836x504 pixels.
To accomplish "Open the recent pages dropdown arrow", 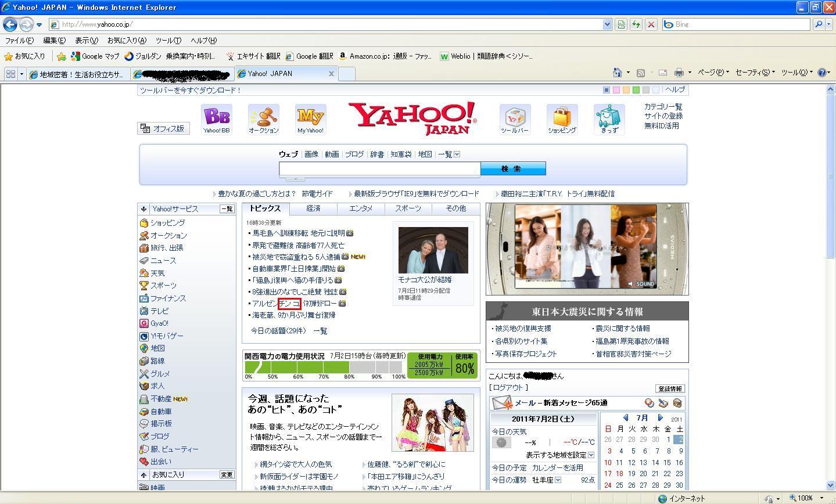I will [x=39, y=25].
